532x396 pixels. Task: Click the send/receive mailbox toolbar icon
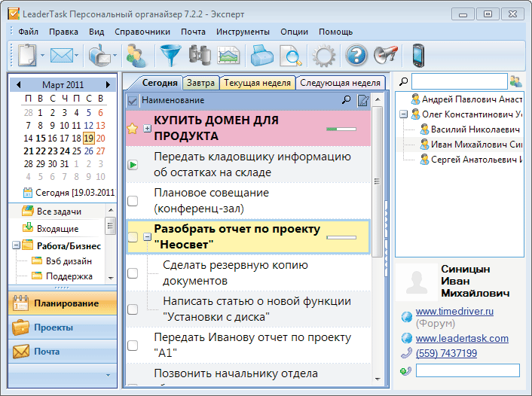[99, 55]
